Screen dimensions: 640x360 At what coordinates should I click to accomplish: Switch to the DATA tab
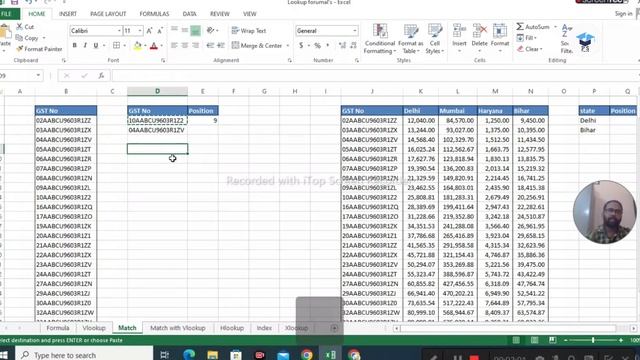pos(189,14)
